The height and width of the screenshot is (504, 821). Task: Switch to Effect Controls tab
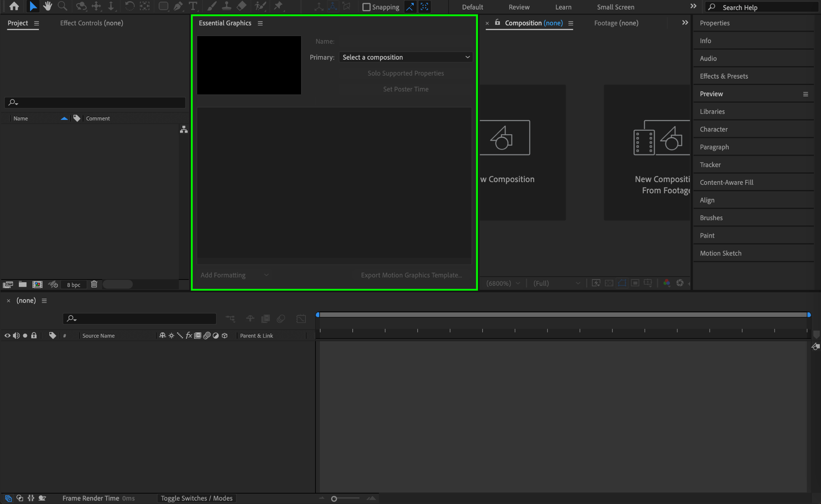point(91,23)
